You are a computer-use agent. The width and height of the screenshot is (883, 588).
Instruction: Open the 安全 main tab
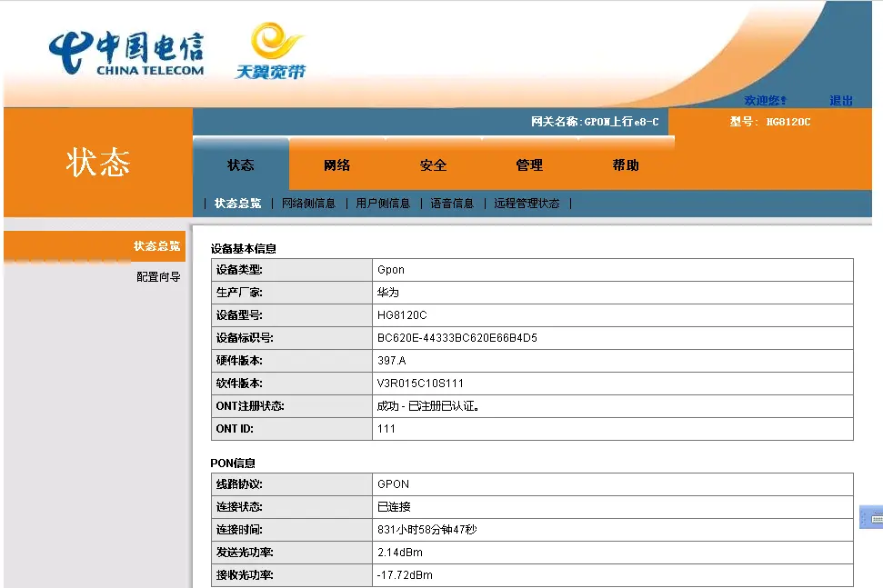[433, 164]
